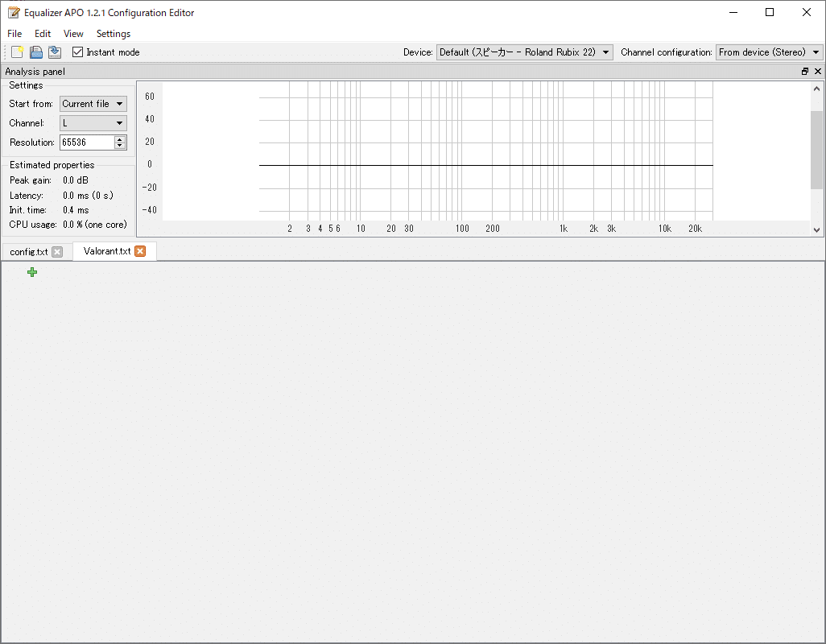Click the Latency value 0.0 ms

click(88, 196)
